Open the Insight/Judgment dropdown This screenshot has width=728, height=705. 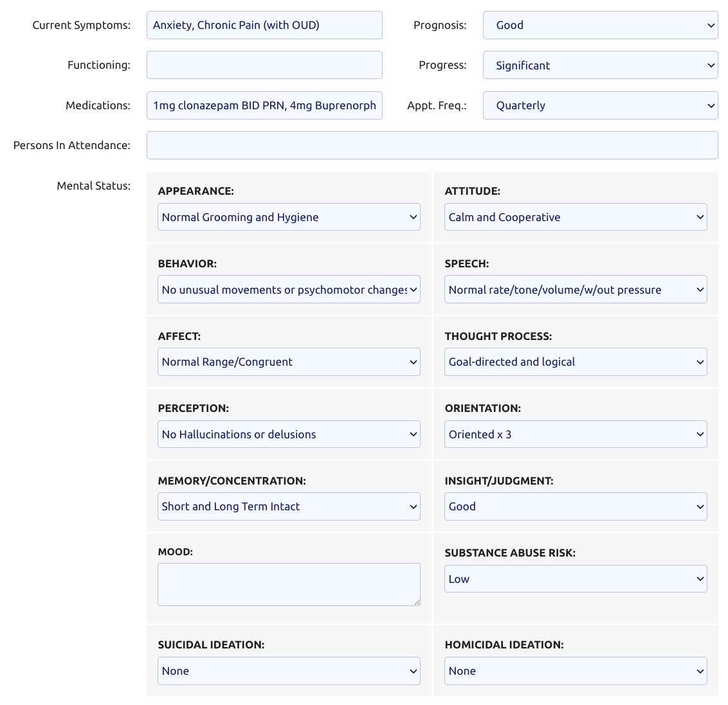tap(576, 506)
